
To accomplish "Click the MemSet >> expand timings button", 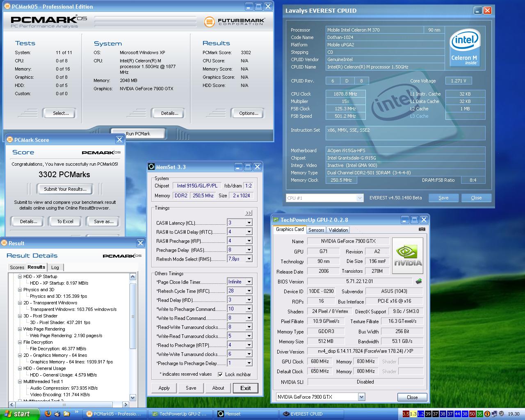I will (x=249, y=213).
